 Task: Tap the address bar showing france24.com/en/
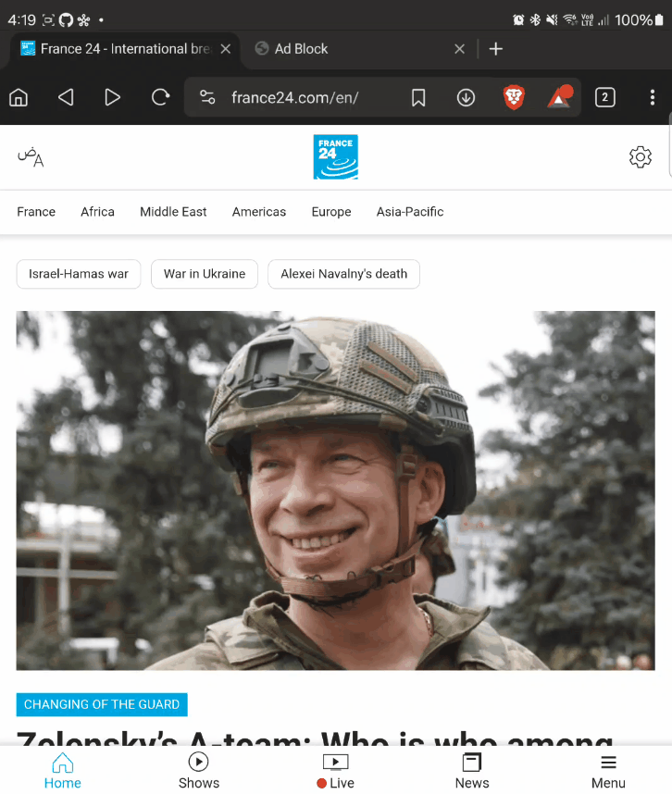[x=294, y=97]
